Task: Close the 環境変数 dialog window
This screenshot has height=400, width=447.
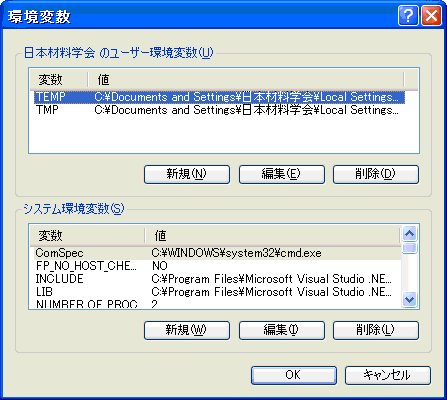Action: tap(431, 16)
